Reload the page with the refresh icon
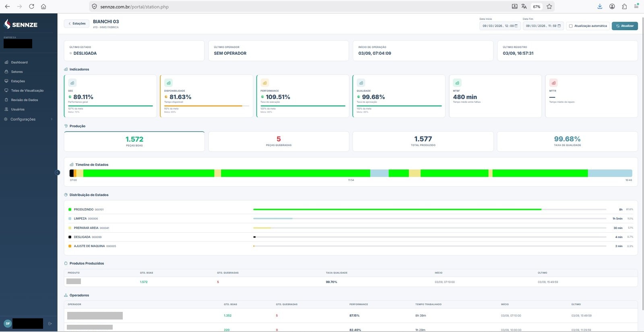This screenshot has width=644, height=332. coord(31,6)
